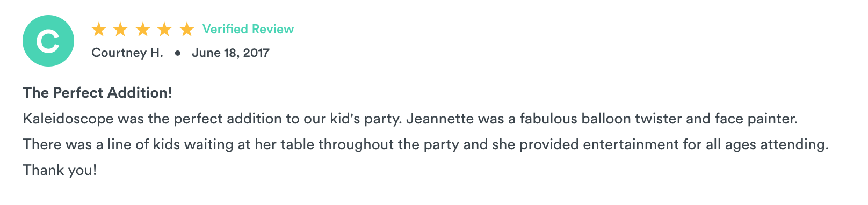Click the fourth rating star

pyautogui.click(x=164, y=29)
